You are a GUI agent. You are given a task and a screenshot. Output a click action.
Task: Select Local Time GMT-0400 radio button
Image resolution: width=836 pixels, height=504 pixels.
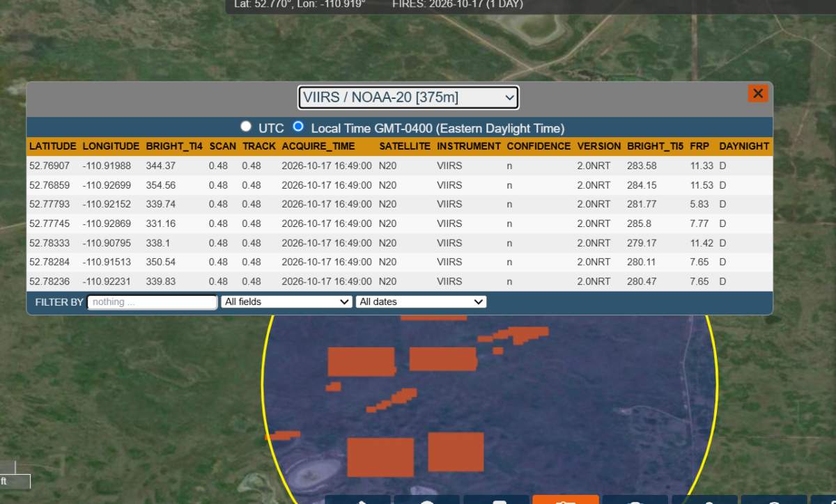[x=298, y=127]
